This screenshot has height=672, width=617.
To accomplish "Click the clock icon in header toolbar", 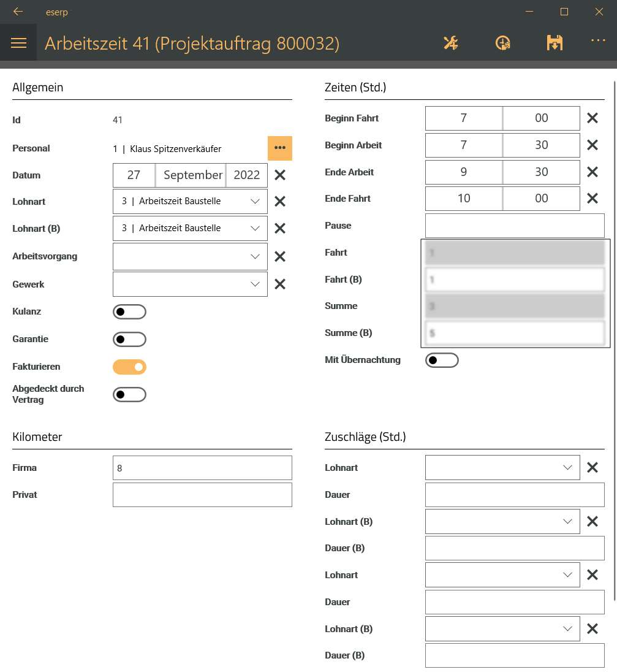I will click(502, 43).
